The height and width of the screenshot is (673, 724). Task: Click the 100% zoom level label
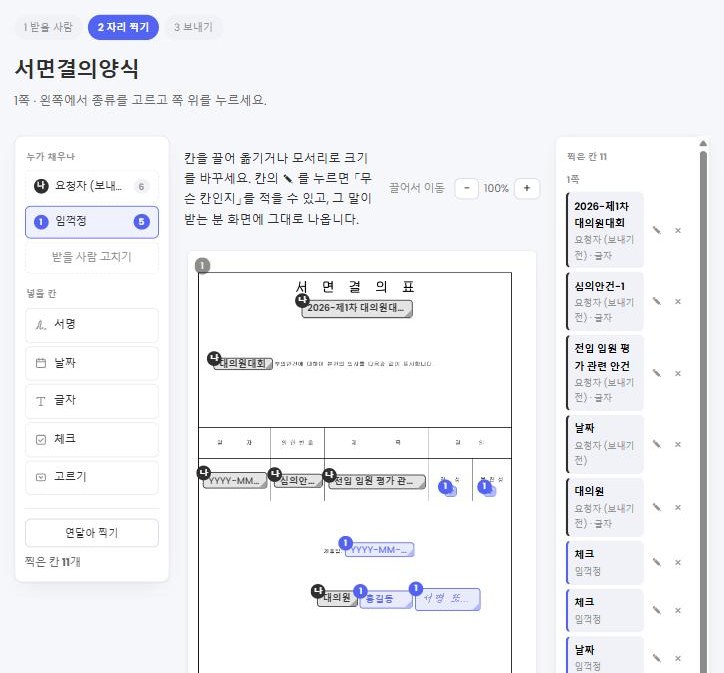pyautogui.click(x=496, y=188)
